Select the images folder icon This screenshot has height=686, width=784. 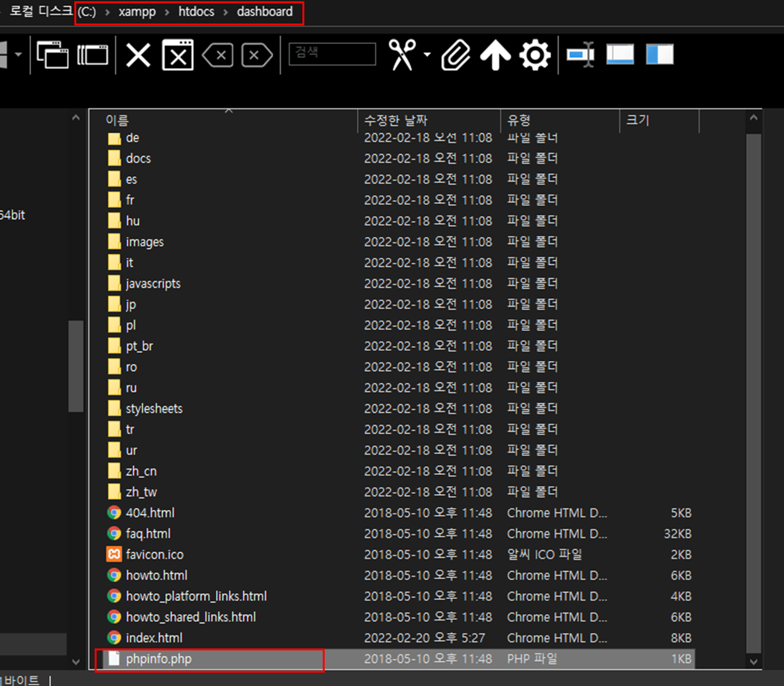tap(114, 242)
